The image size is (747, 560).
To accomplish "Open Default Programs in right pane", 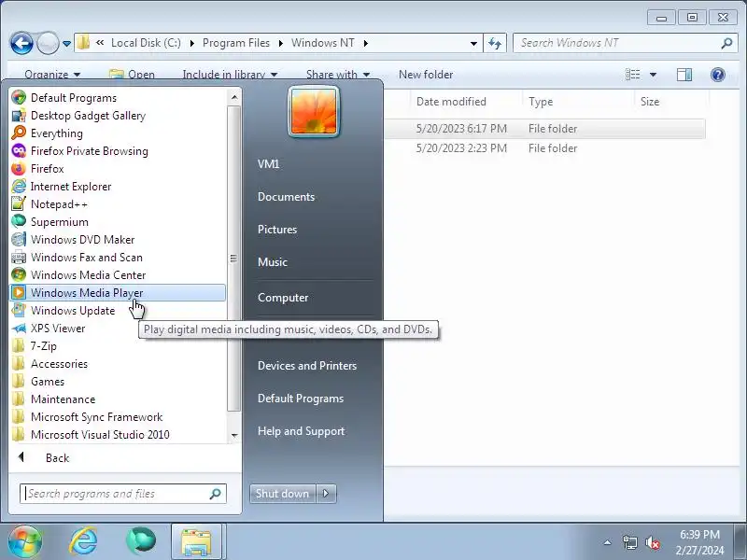I will [x=301, y=399].
